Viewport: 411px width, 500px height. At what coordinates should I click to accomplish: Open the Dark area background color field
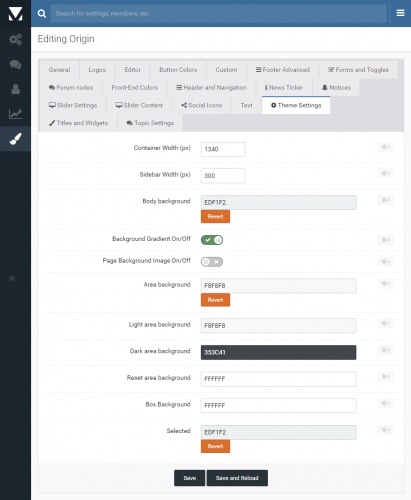pos(278,352)
